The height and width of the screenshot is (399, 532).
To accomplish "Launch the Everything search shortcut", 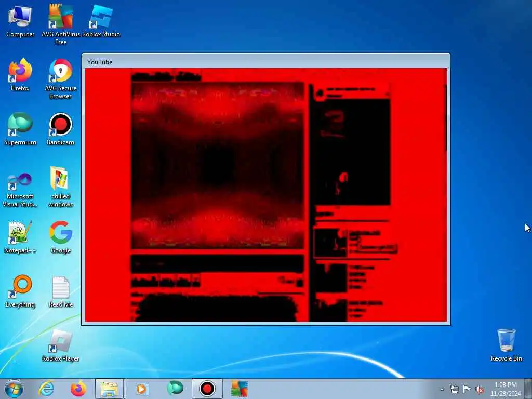I will click(x=20, y=291).
